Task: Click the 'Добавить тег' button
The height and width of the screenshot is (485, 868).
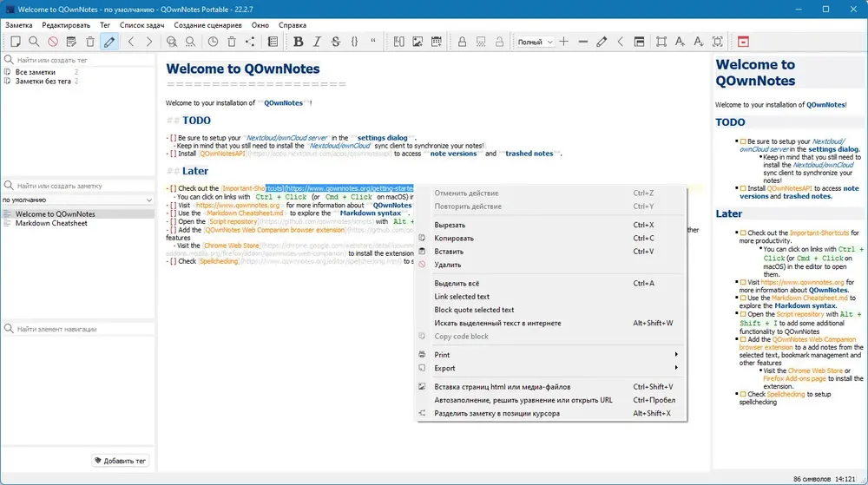Action: click(x=120, y=460)
